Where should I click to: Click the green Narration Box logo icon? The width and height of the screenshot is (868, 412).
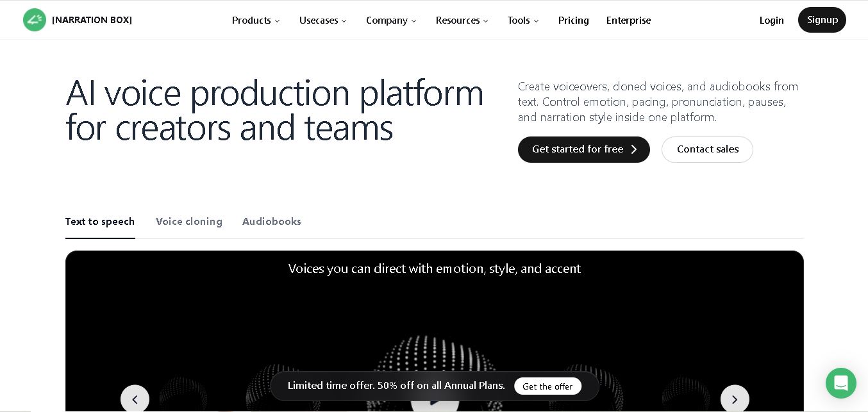coord(35,20)
